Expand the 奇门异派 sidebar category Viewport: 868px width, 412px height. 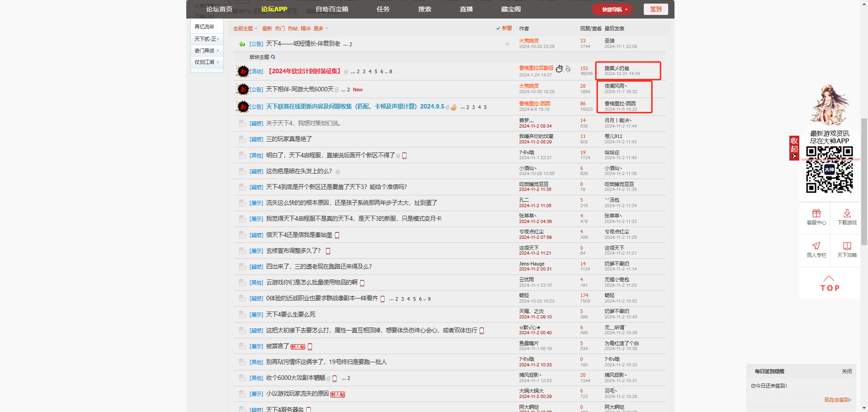coord(207,51)
